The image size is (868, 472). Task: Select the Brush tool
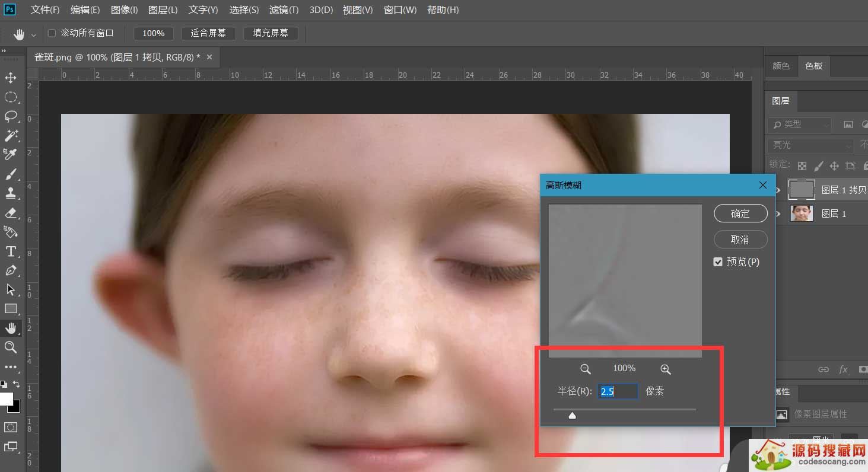click(11, 174)
